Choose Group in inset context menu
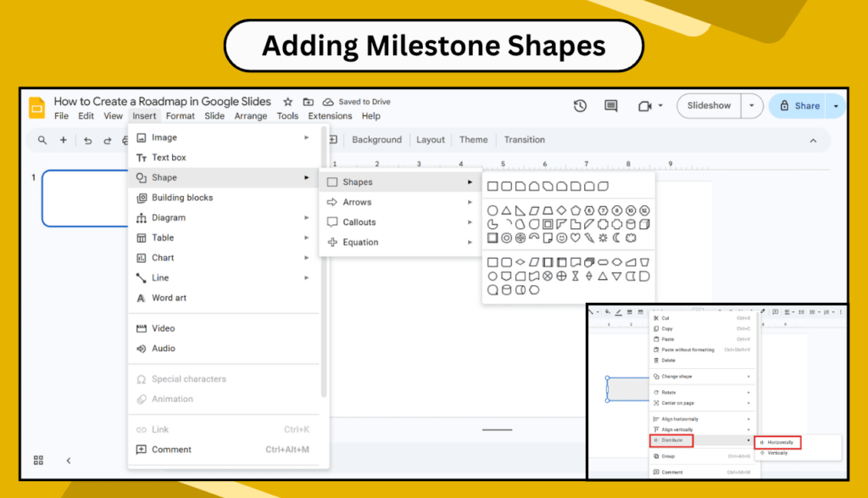Viewport: 868px width, 498px height. point(702,456)
